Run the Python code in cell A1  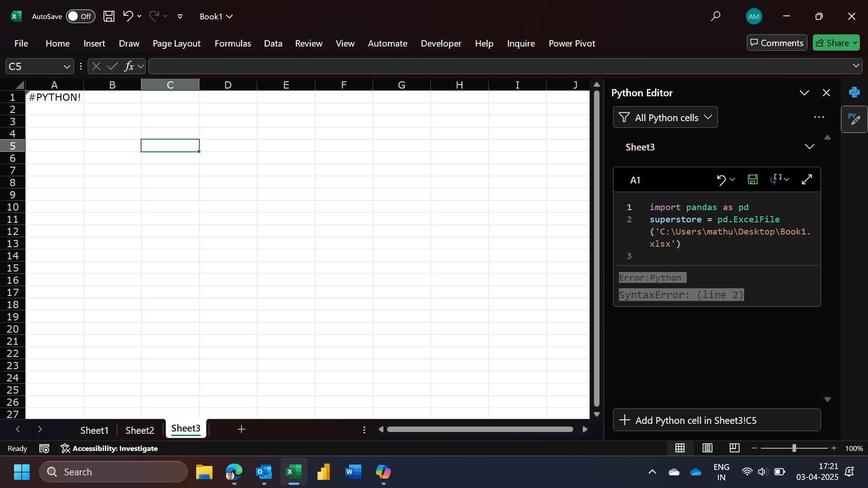point(776,179)
